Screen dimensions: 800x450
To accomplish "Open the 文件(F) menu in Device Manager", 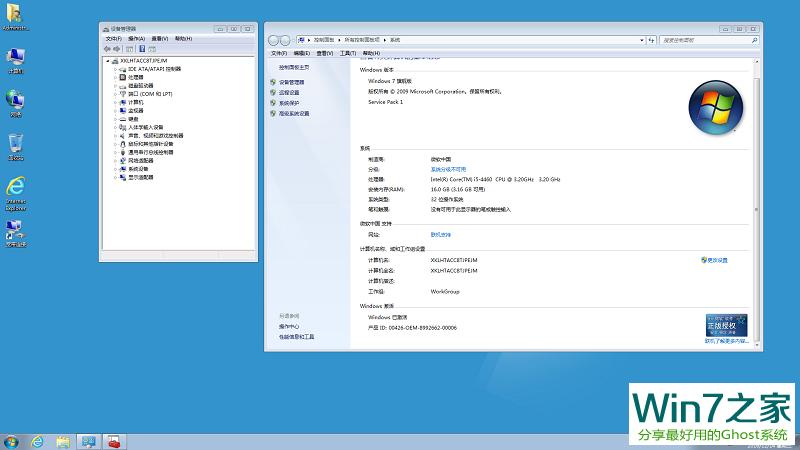I will (113, 39).
